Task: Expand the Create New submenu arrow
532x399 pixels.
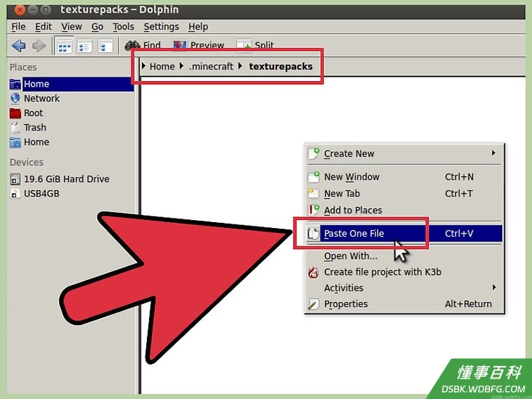Action: point(494,153)
